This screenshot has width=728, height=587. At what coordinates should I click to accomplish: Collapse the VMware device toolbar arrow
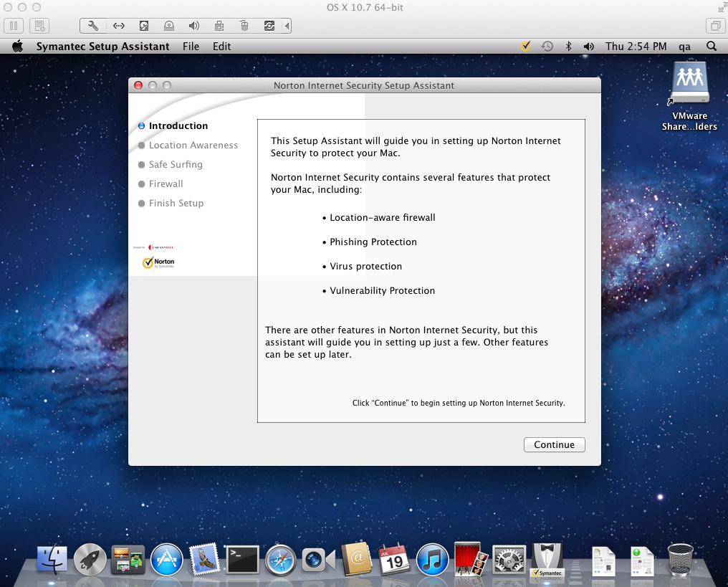(287, 26)
